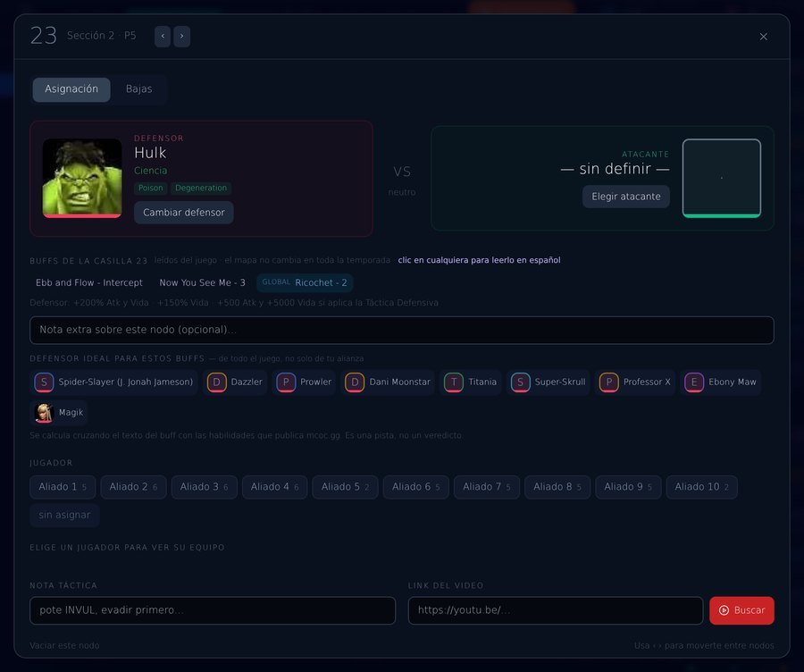Assign node to Aliado 10

[702, 487]
